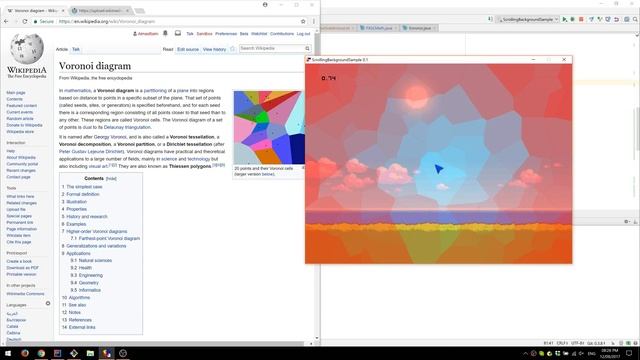Click the Run button in the IDE toolbar
Screen dimensions: 640x360
tap(564, 19)
